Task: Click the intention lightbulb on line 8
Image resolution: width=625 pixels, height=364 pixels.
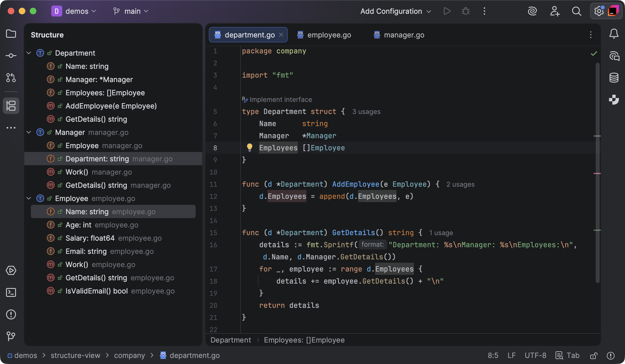Action: [x=249, y=147]
